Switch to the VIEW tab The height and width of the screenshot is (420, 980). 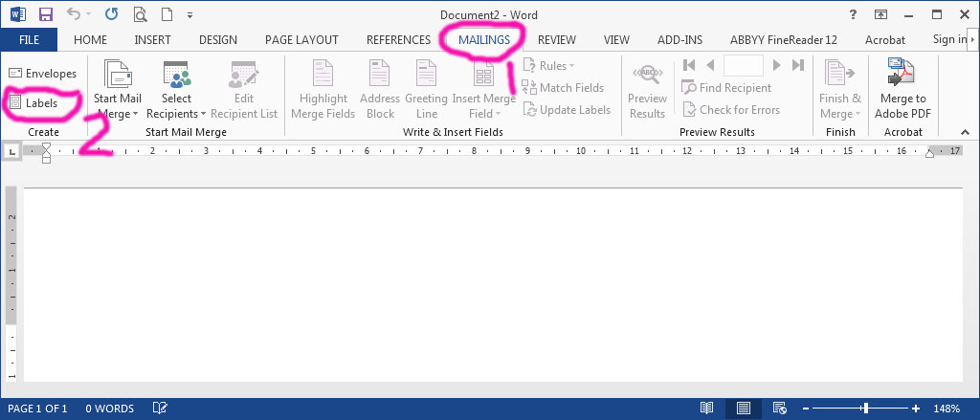click(x=616, y=39)
